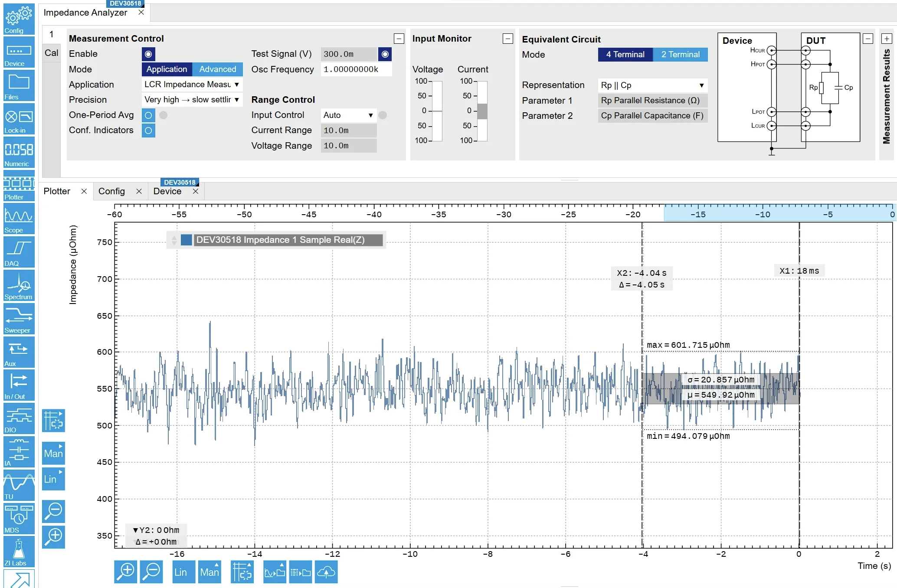
Task: Close the Plotter tab
Action: (x=84, y=191)
